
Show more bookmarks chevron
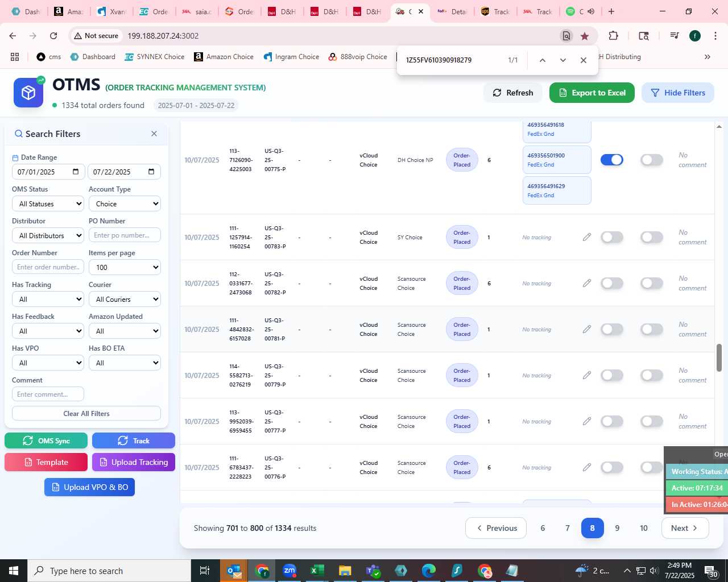(708, 57)
